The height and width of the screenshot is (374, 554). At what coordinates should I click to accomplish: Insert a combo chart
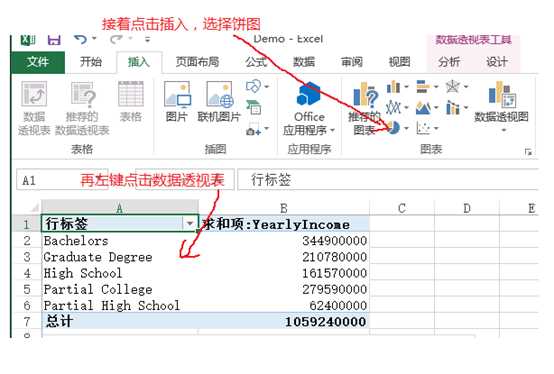click(x=453, y=107)
